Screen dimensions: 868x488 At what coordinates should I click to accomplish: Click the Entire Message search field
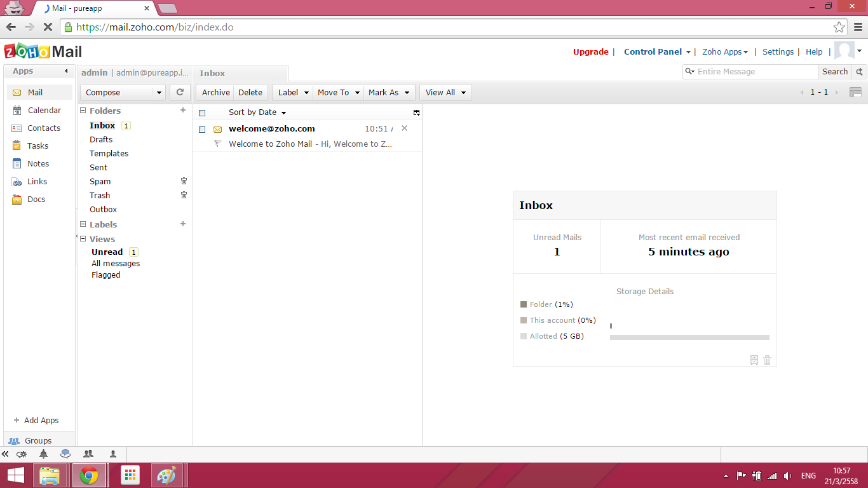(x=756, y=72)
